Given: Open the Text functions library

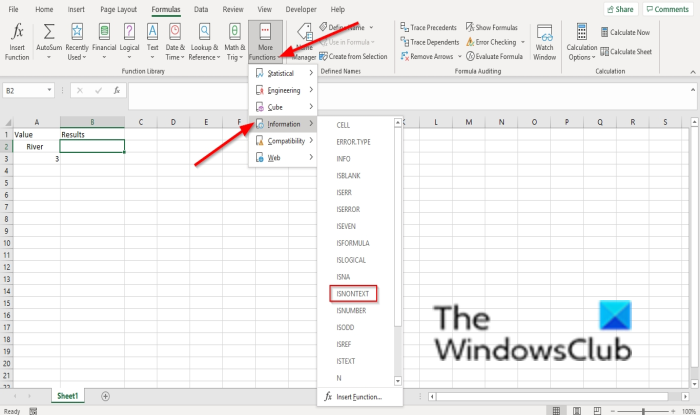Looking at the screenshot, I should (152, 42).
